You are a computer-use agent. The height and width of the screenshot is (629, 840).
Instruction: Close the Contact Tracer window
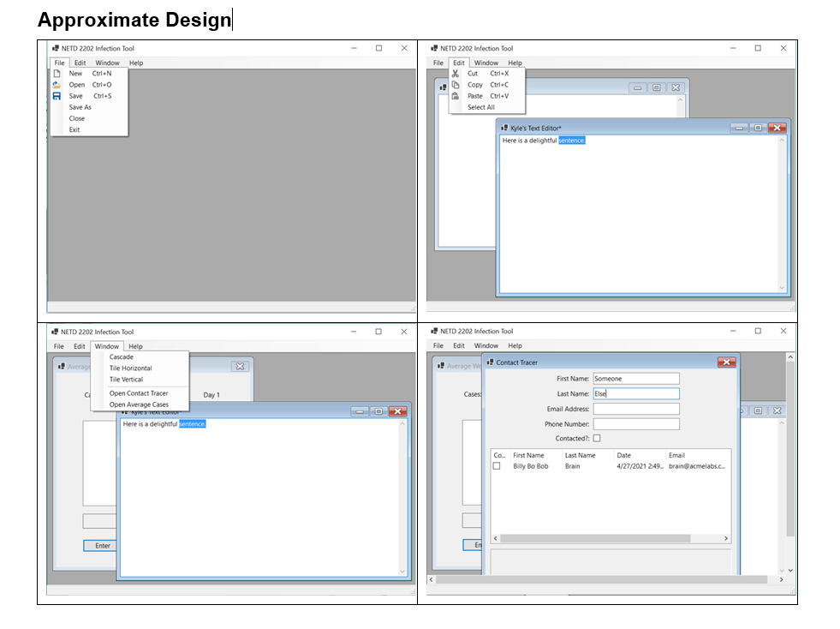click(726, 362)
